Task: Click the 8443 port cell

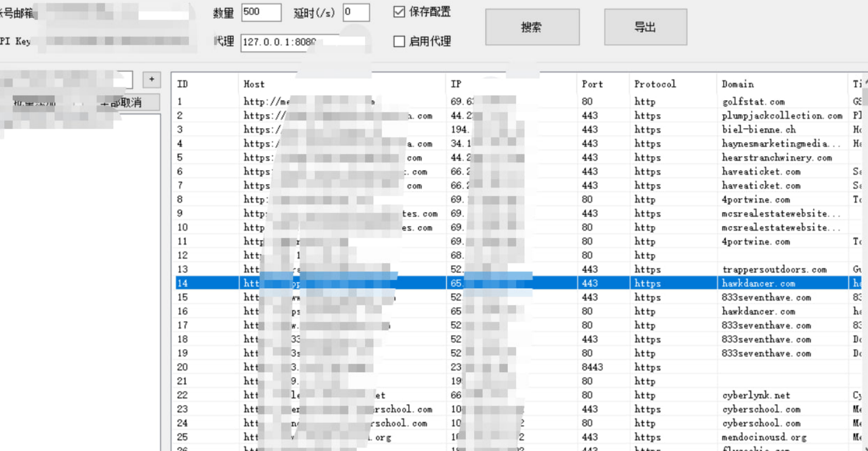Action: coord(592,368)
